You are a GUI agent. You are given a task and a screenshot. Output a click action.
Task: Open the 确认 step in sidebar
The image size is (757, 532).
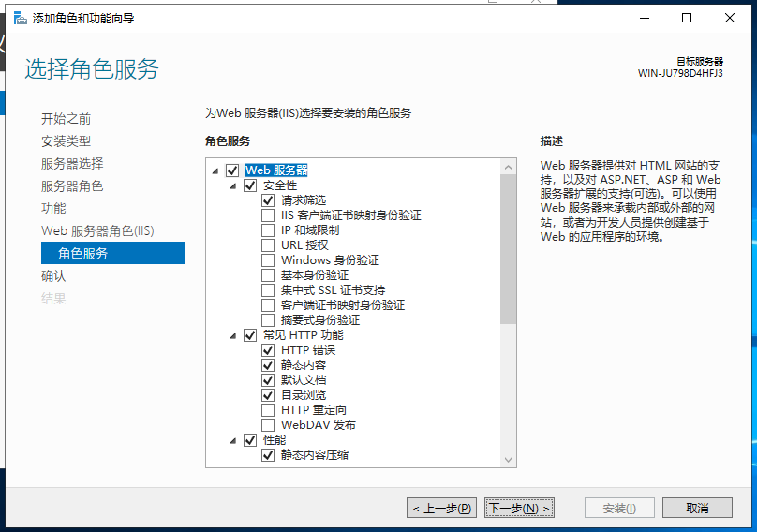(x=53, y=276)
